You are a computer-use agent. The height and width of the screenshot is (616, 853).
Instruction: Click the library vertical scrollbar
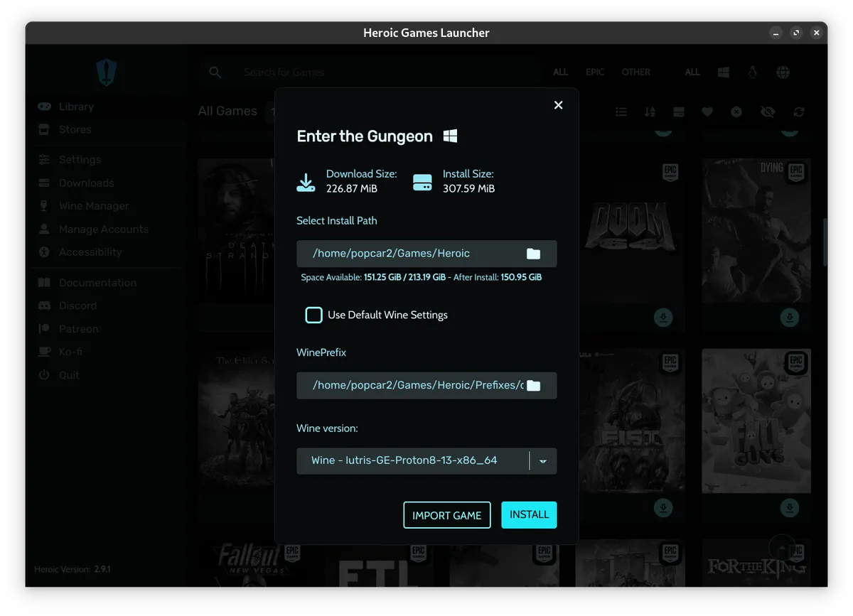(x=825, y=242)
